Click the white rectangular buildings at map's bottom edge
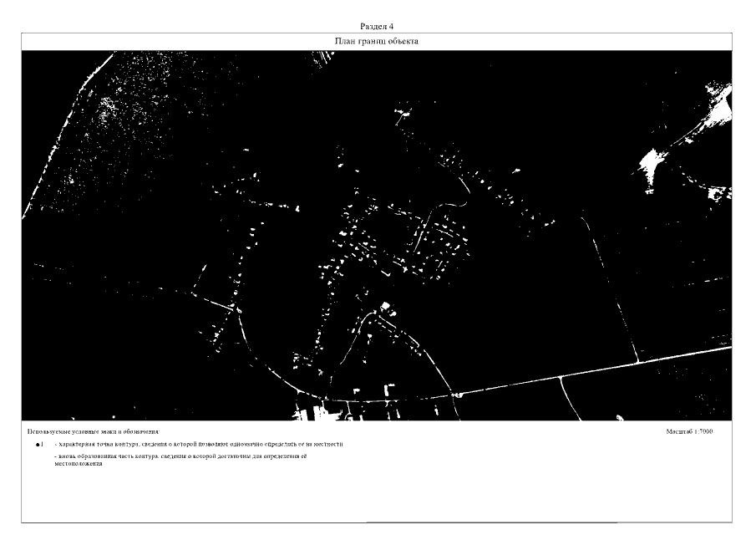 point(309,413)
